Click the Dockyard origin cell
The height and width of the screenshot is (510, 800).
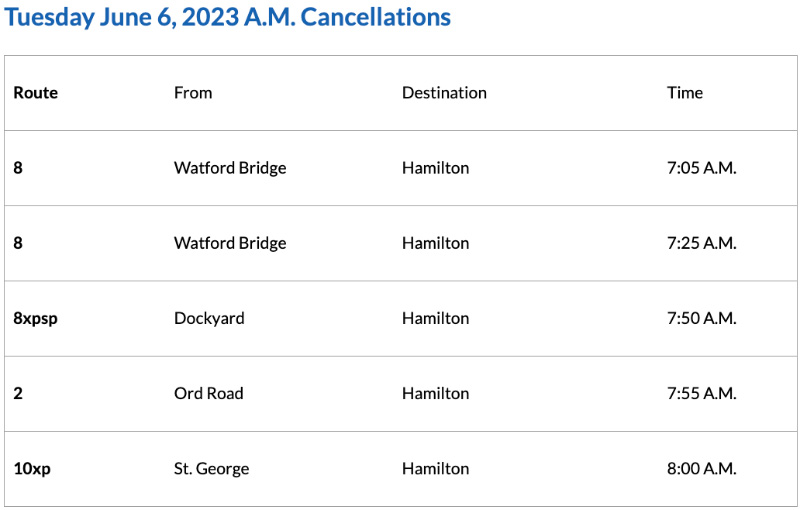209,318
